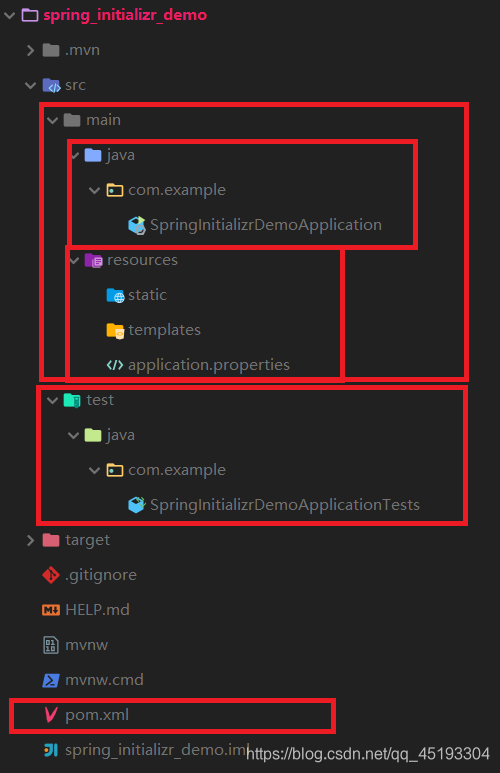Expand the .mvn folder
The height and width of the screenshot is (773, 500).
31,50
